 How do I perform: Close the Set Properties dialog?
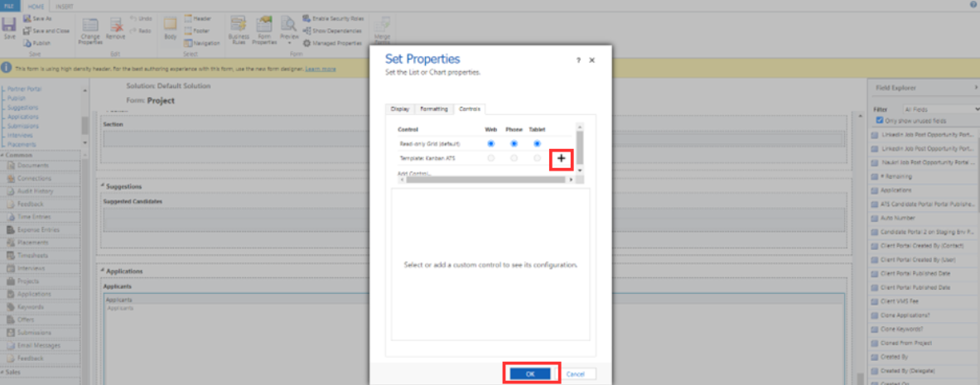click(591, 60)
